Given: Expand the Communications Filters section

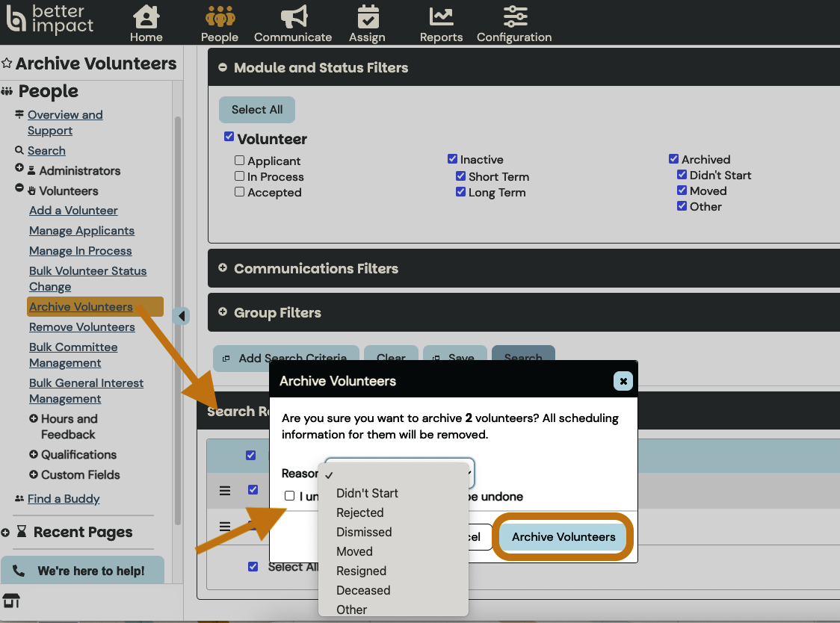Looking at the screenshot, I should tap(222, 268).
